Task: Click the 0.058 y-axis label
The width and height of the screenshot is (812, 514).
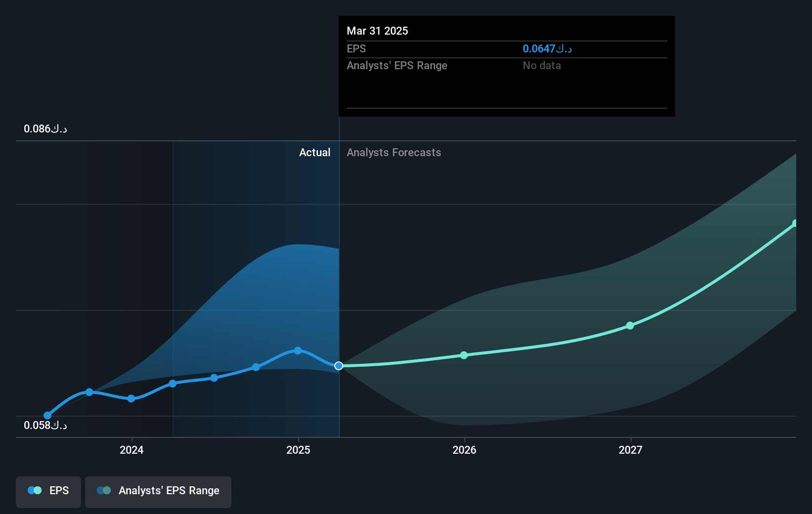Action: (x=45, y=425)
